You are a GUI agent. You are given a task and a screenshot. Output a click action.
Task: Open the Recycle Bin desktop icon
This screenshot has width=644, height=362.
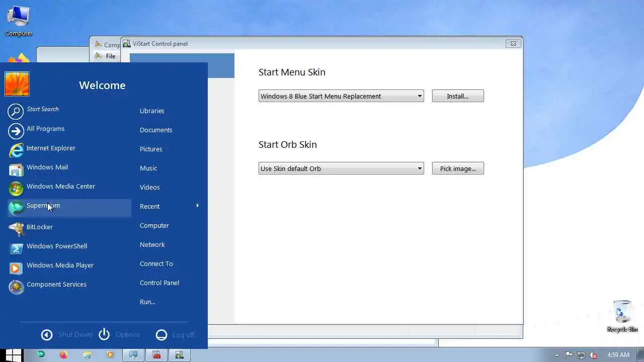(x=622, y=316)
